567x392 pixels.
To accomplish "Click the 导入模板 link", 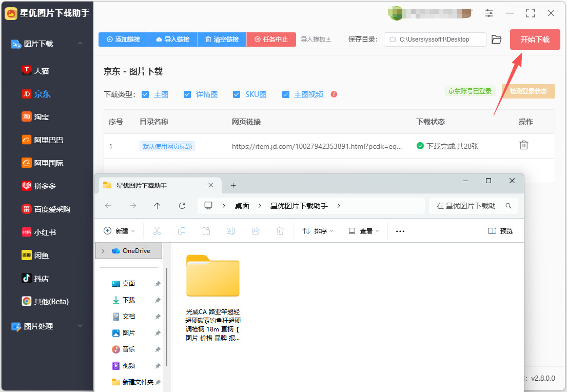I will pos(316,40).
